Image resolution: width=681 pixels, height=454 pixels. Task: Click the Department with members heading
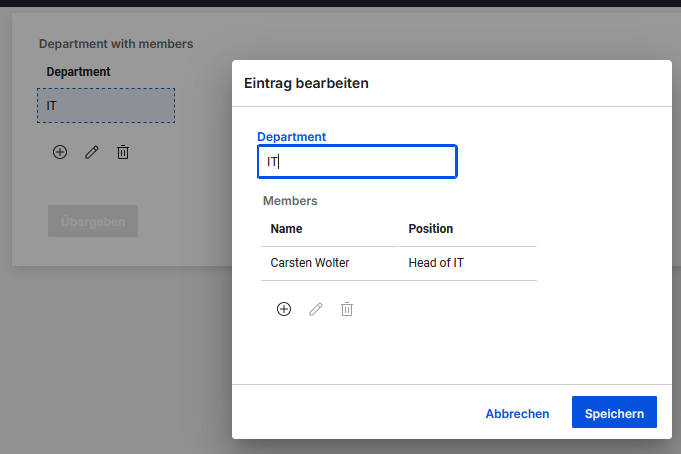point(116,44)
